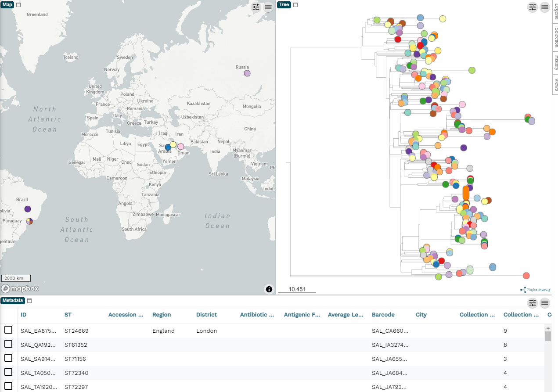Open the Tree panel controls sliders icon

click(x=533, y=7)
